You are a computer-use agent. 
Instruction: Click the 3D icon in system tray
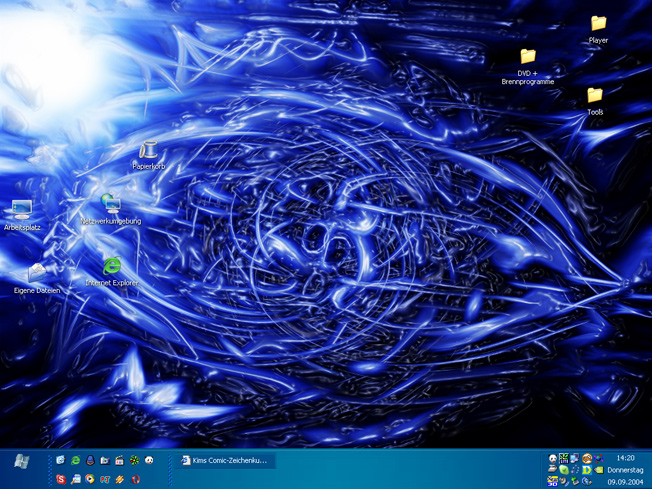click(552, 482)
